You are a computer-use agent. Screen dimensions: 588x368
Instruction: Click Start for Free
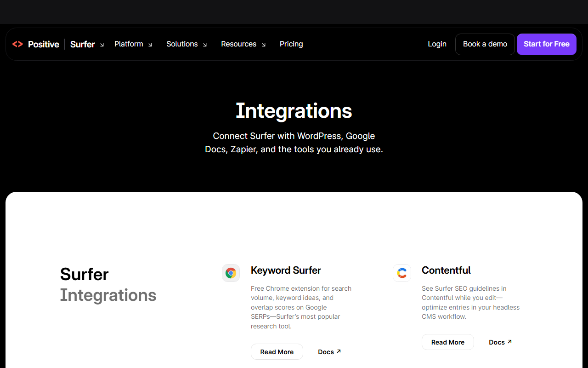[x=547, y=44]
